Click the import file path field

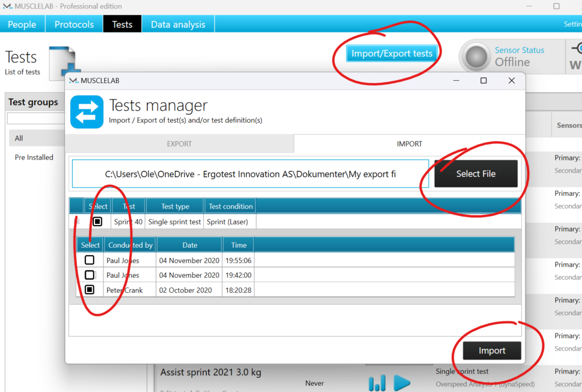point(251,174)
